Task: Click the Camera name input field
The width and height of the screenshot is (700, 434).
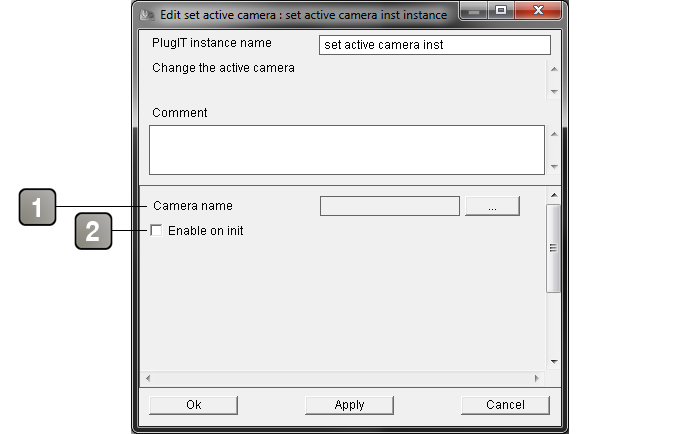Action: 390,206
